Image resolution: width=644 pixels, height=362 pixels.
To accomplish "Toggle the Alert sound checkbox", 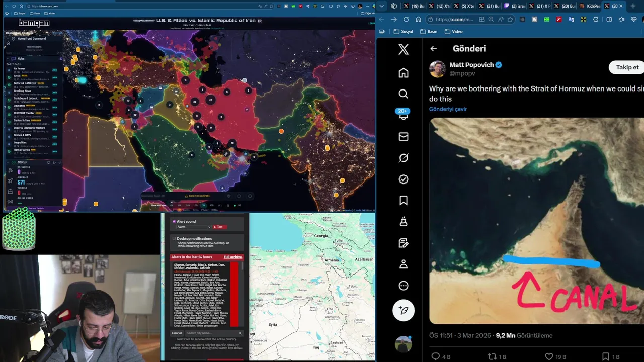I will 174,221.
